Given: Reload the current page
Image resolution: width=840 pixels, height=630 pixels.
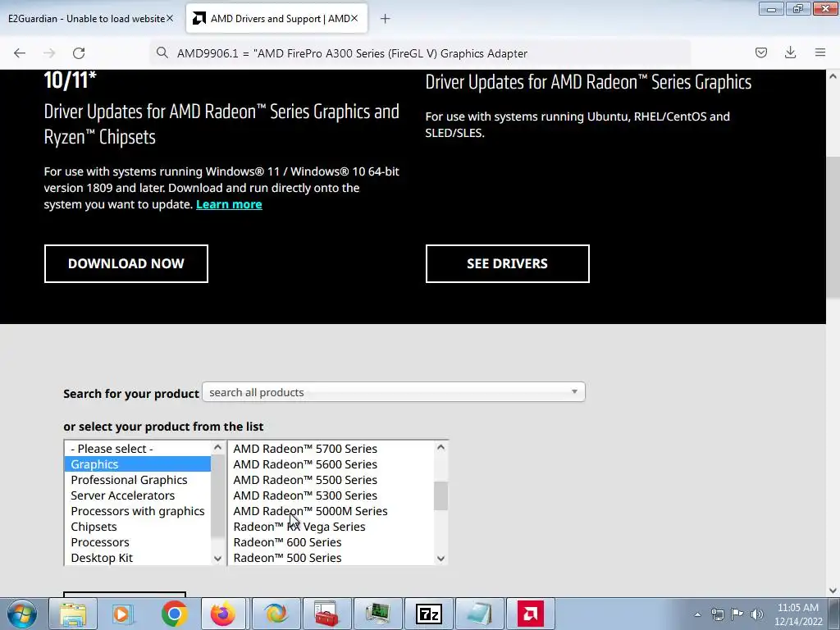Looking at the screenshot, I should pyautogui.click(x=79, y=53).
